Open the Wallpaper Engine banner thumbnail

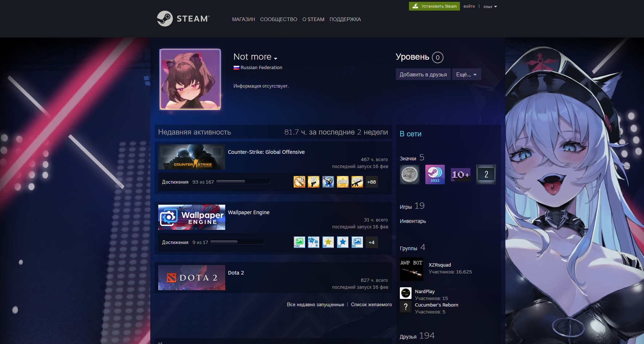pyautogui.click(x=192, y=217)
